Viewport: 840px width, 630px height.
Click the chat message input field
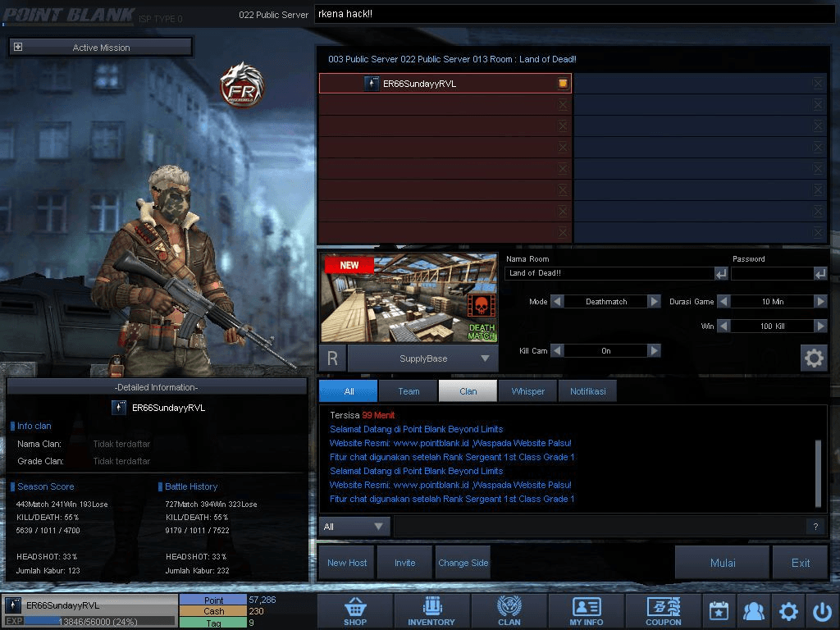[600, 527]
